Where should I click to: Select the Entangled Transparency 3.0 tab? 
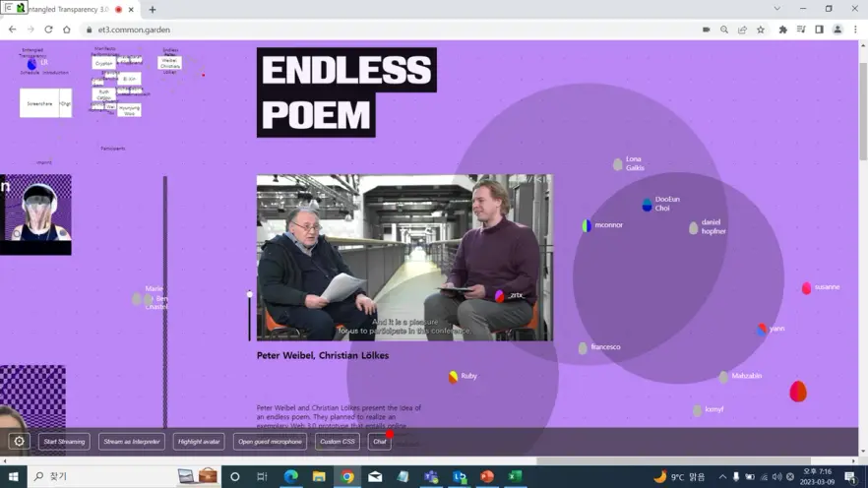(x=70, y=10)
